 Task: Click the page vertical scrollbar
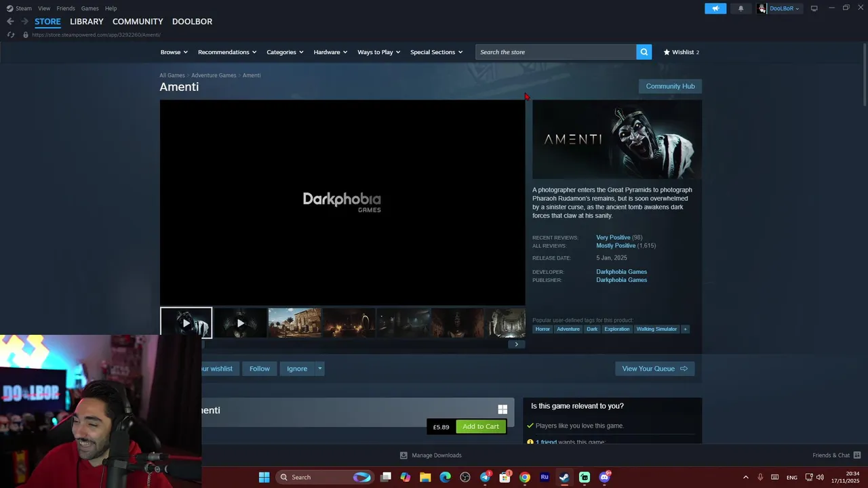[x=865, y=75]
